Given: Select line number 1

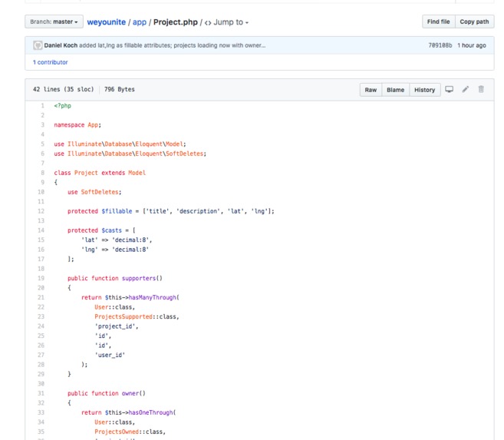Looking at the screenshot, I should coord(42,105).
